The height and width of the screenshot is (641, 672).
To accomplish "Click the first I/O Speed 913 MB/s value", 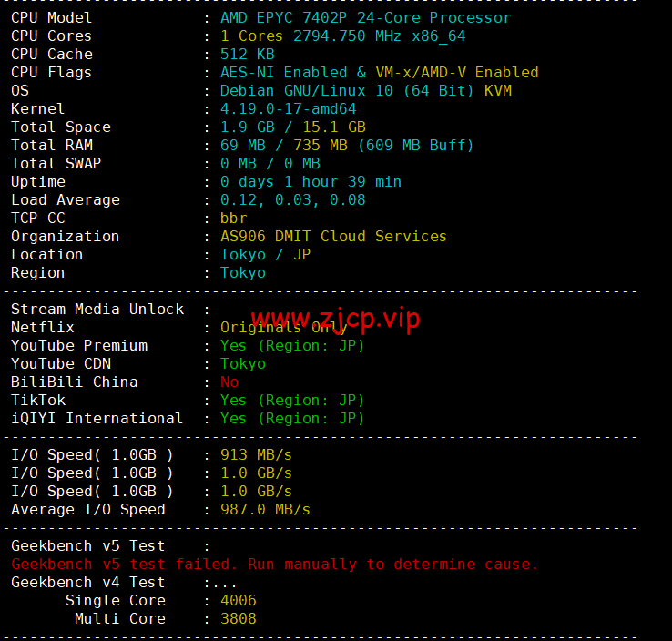I will [x=256, y=455].
